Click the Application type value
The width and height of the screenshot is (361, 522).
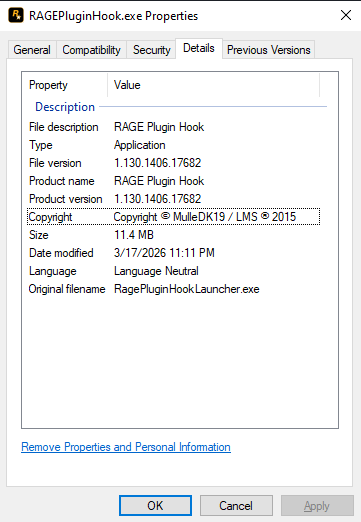pyautogui.click(x=140, y=145)
